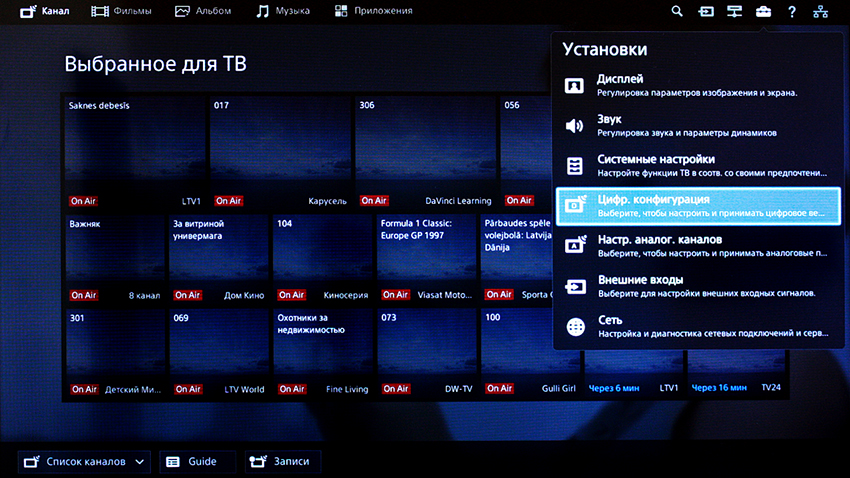Image resolution: width=850 pixels, height=478 pixels.
Task: Open the Записи button
Action: click(281, 461)
